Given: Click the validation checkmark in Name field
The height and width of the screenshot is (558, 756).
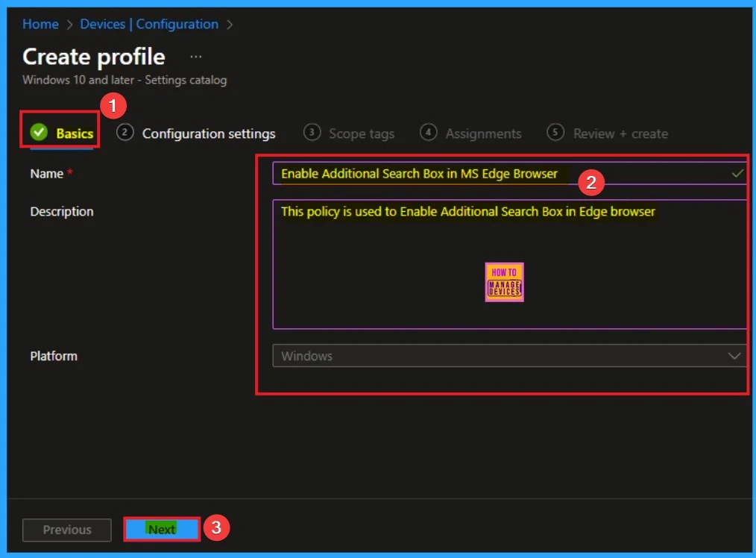Looking at the screenshot, I should 737,173.
